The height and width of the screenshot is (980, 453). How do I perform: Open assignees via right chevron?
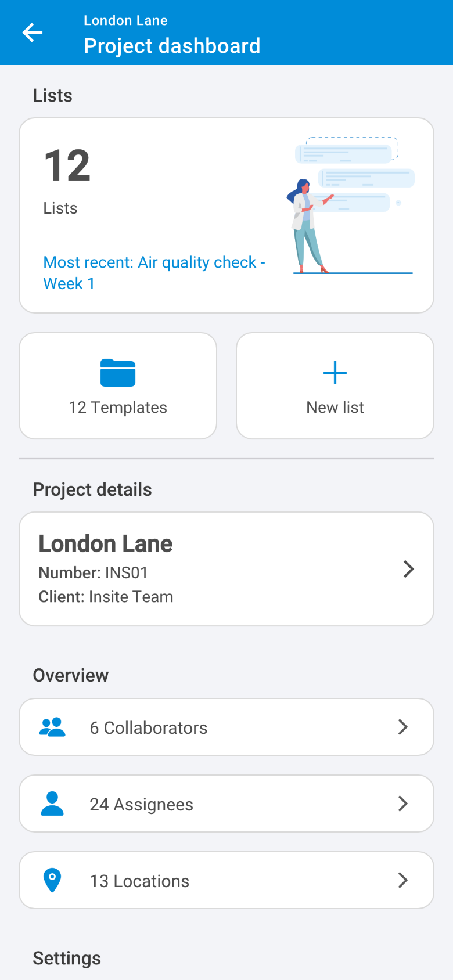pyautogui.click(x=402, y=804)
